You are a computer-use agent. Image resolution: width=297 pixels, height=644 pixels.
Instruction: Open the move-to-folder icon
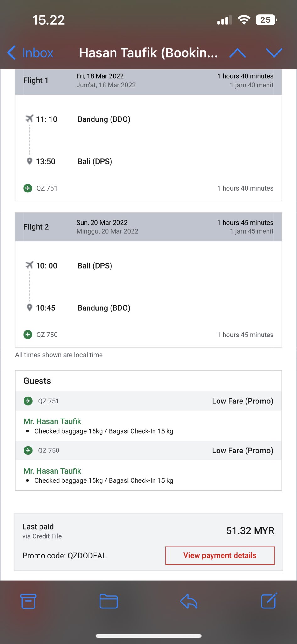(x=108, y=601)
